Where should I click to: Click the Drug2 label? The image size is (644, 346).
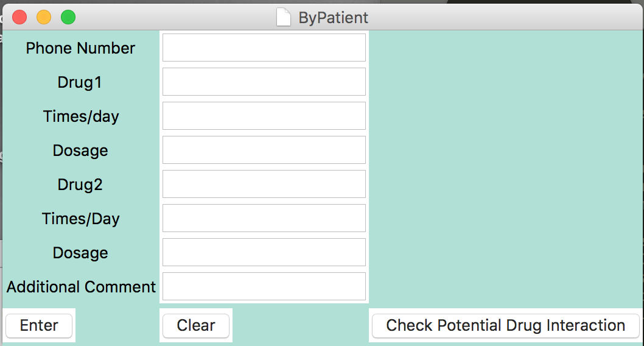click(80, 185)
